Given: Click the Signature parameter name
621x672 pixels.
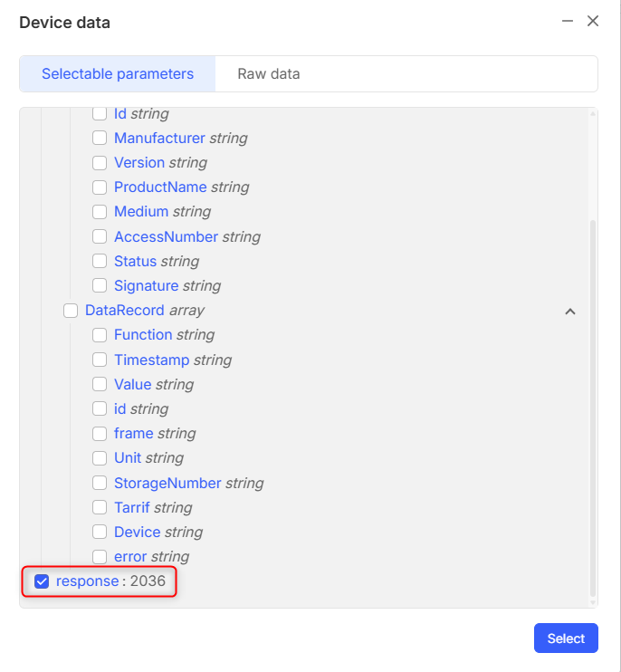Looking at the screenshot, I should pos(146,285).
